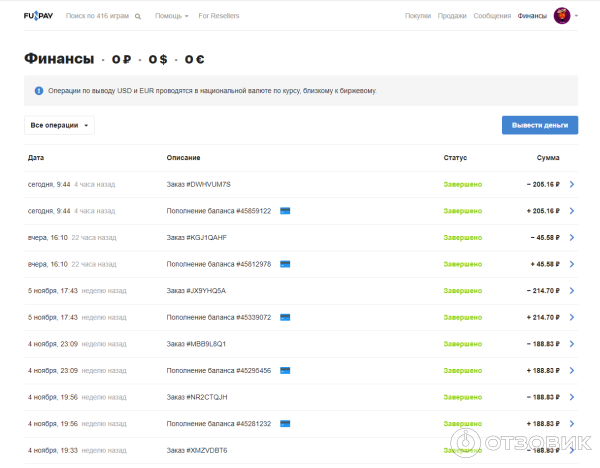Click card icon for deposit #45281232

tap(285, 423)
